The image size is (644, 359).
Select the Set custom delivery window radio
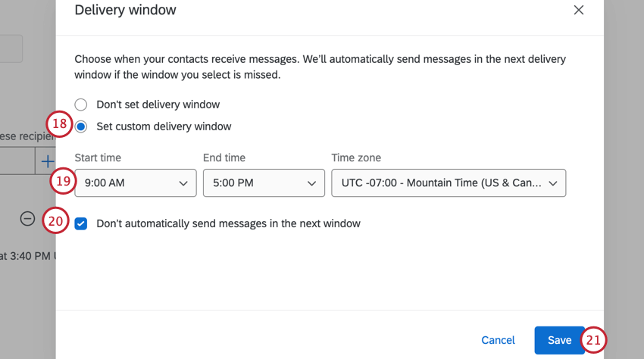(81, 126)
